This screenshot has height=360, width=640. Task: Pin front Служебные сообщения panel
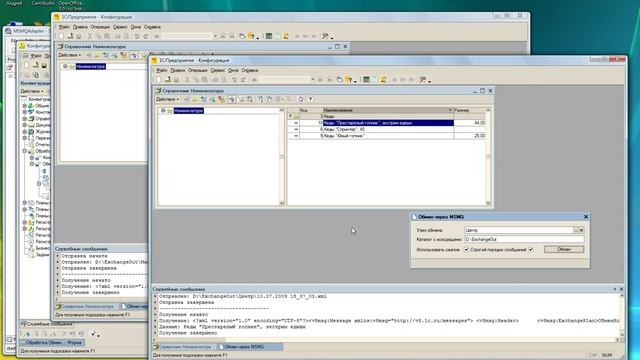(x=615, y=289)
